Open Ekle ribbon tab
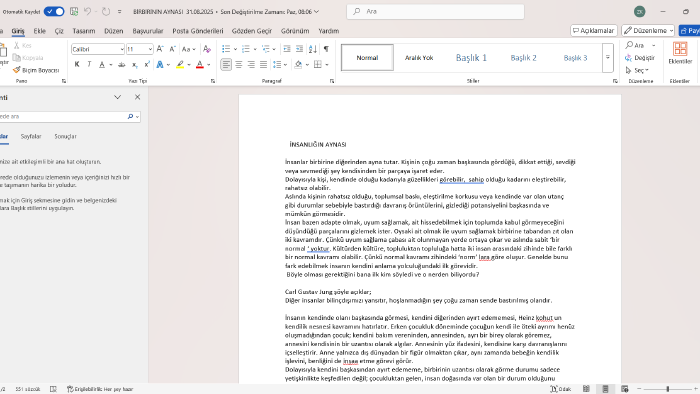This screenshot has height=394, width=700. (x=40, y=31)
